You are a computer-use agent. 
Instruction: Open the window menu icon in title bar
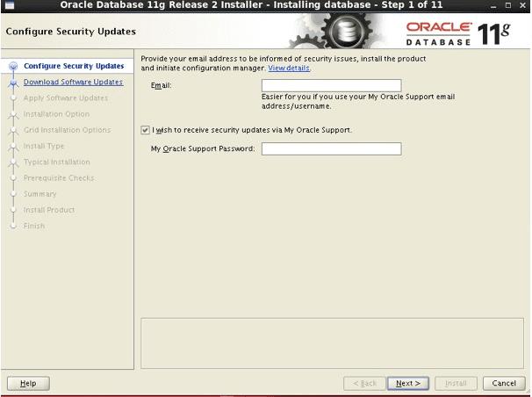[x=10, y=5]
